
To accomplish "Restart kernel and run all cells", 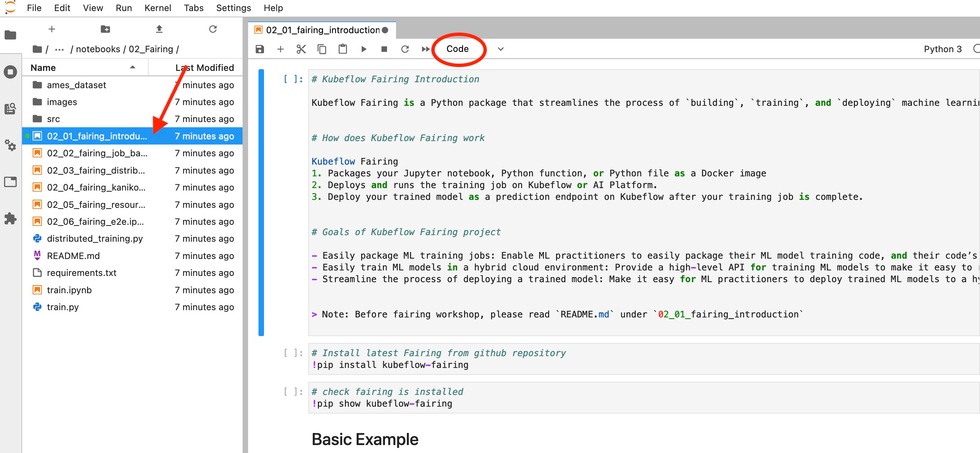I will click(425, 49).
